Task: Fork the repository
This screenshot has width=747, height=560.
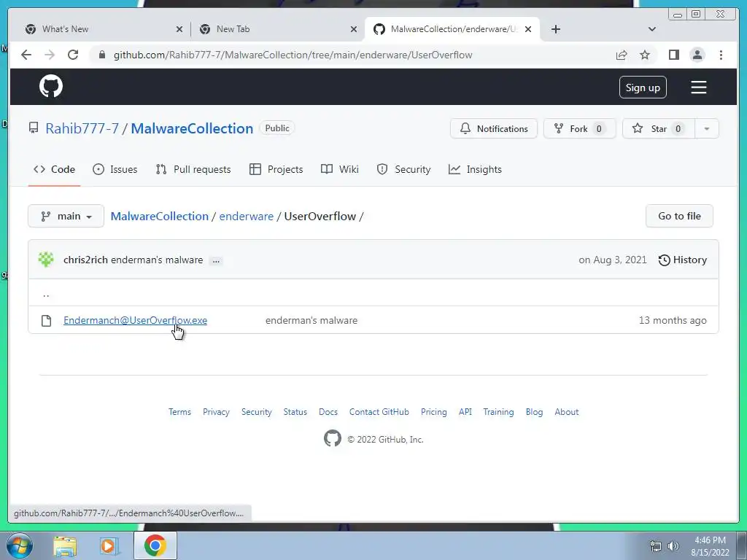Action: 580,128
